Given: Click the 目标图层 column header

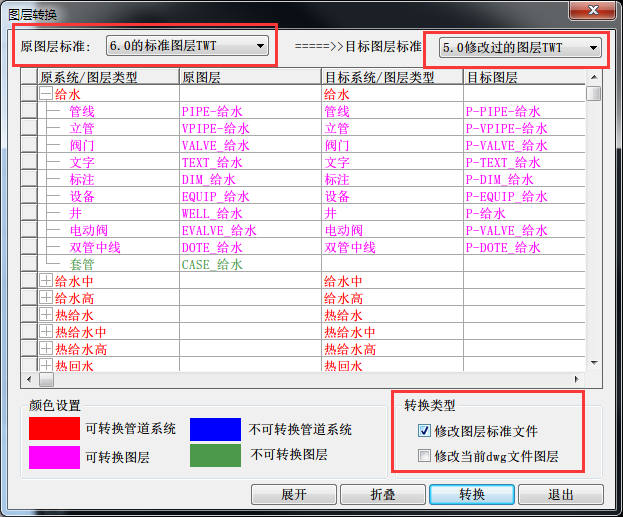Looking at the screenshot, I should (x=524, y=76).
